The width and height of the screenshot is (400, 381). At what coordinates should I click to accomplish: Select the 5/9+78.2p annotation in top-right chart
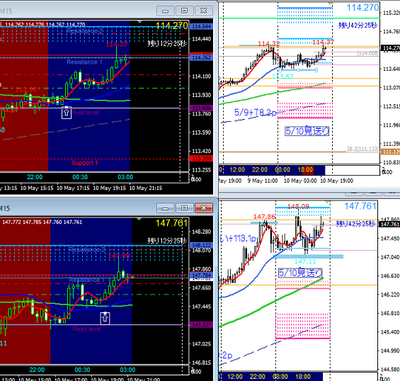255,112
